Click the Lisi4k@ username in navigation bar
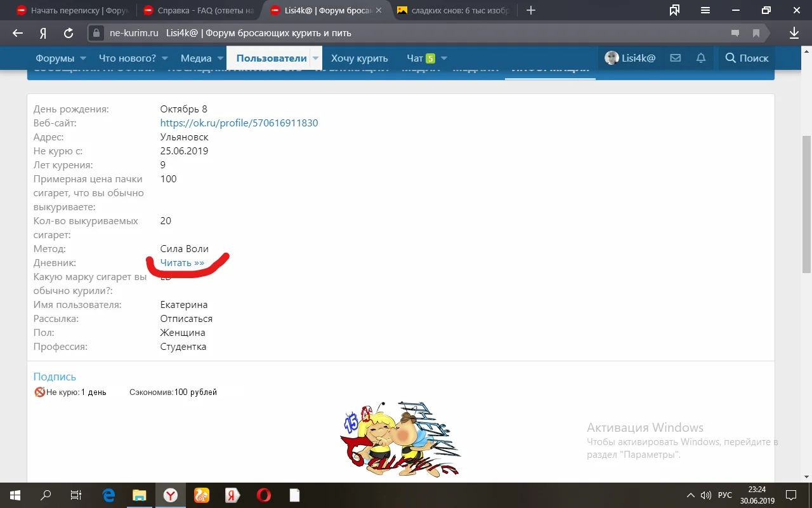This screenshot has width=812, height=508. (639, 58)
